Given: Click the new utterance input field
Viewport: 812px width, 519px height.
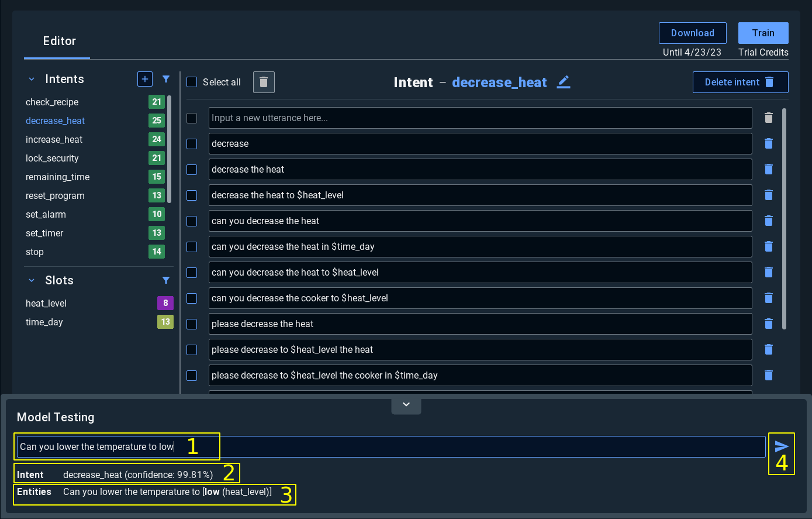Looking at the screenshot, I should point(479,118).
